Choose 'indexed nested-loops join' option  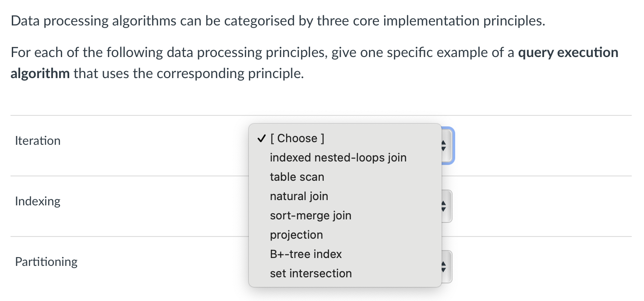(x=338, y=158)
